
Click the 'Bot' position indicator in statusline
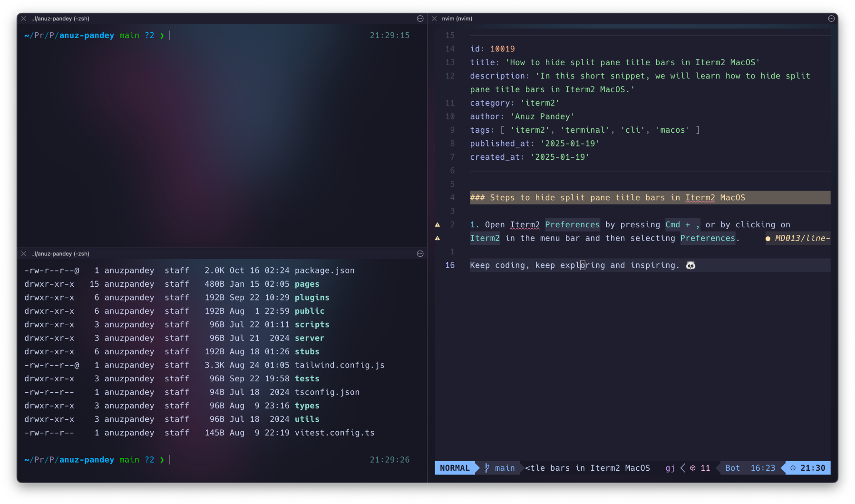tap(732, 468)
